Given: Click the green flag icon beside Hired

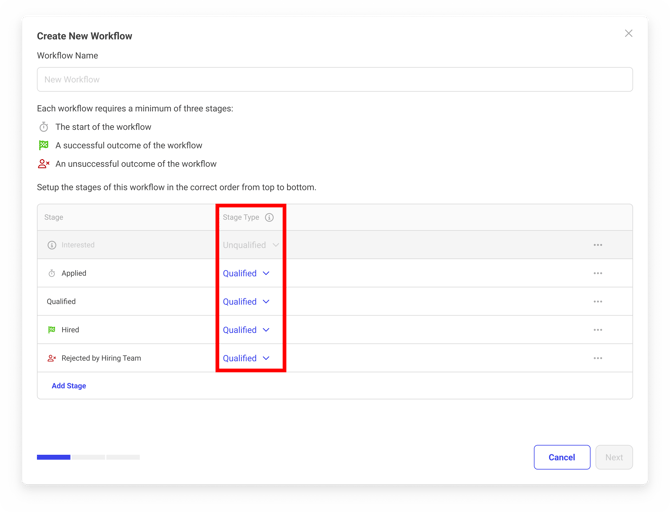Looking at the screenshot, I should click(x=52, y=329).
